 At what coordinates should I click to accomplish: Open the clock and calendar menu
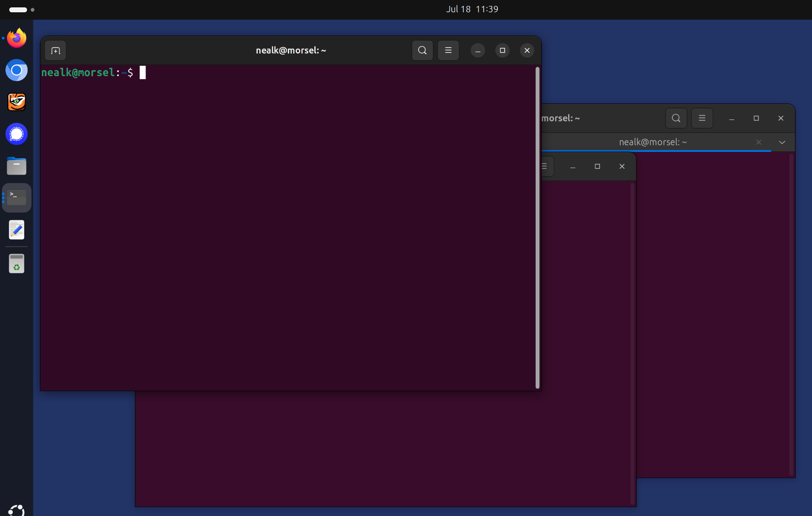point(472,9)
